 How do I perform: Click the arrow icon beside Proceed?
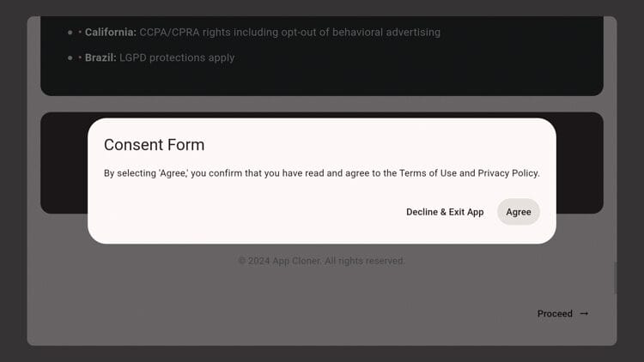point(584,314)
